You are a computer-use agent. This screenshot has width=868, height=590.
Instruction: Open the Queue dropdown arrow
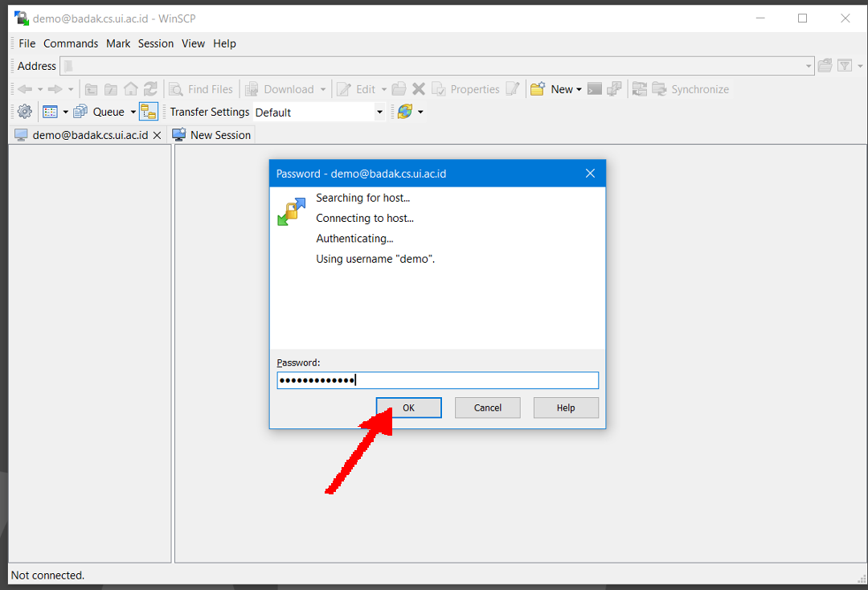tap(133, 112)
